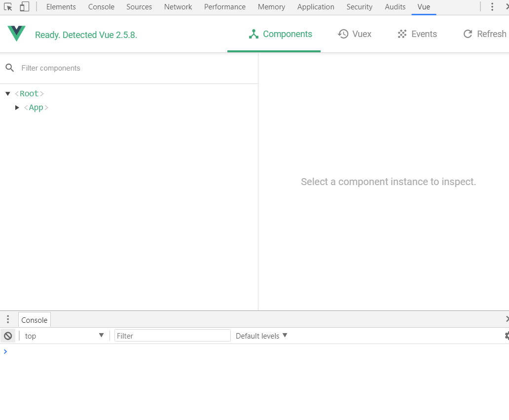Focus the console Filter input

pos(172,336)
